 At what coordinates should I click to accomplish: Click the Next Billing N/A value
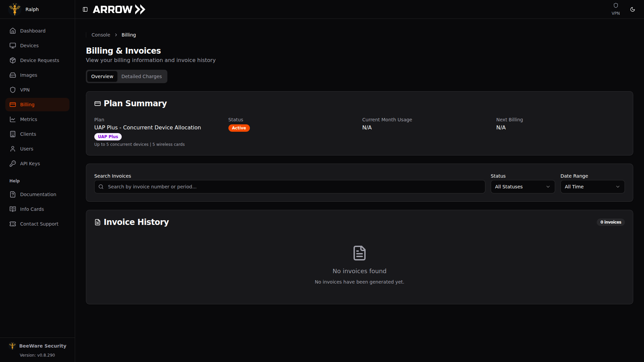501,128
